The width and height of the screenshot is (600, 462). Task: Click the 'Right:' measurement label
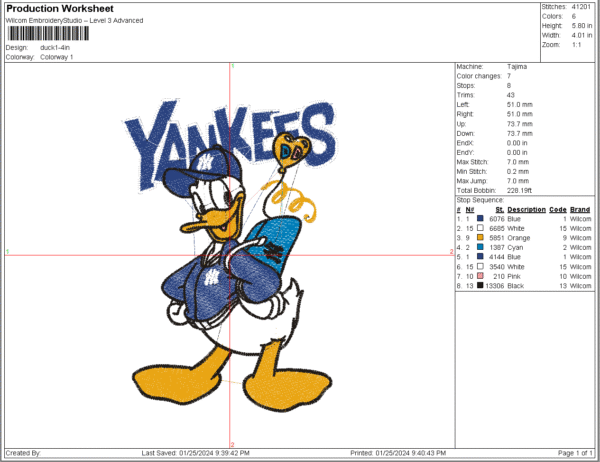coord(465,114)
